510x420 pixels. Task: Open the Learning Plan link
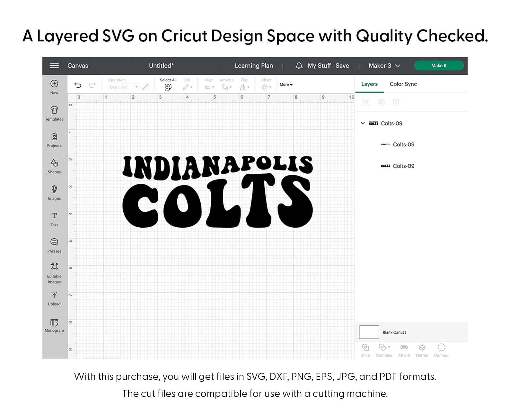[254, 66]
